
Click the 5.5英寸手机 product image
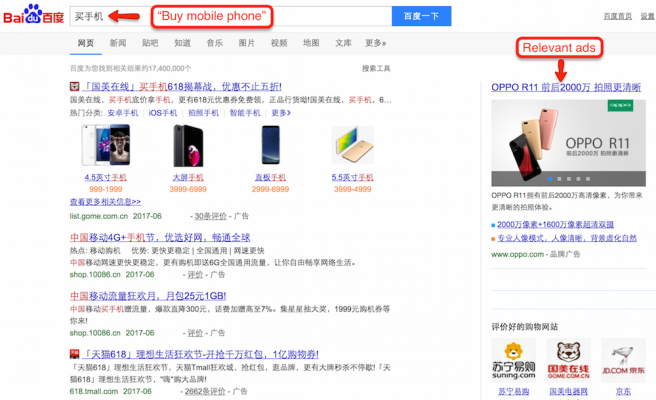tap(353, 145)
